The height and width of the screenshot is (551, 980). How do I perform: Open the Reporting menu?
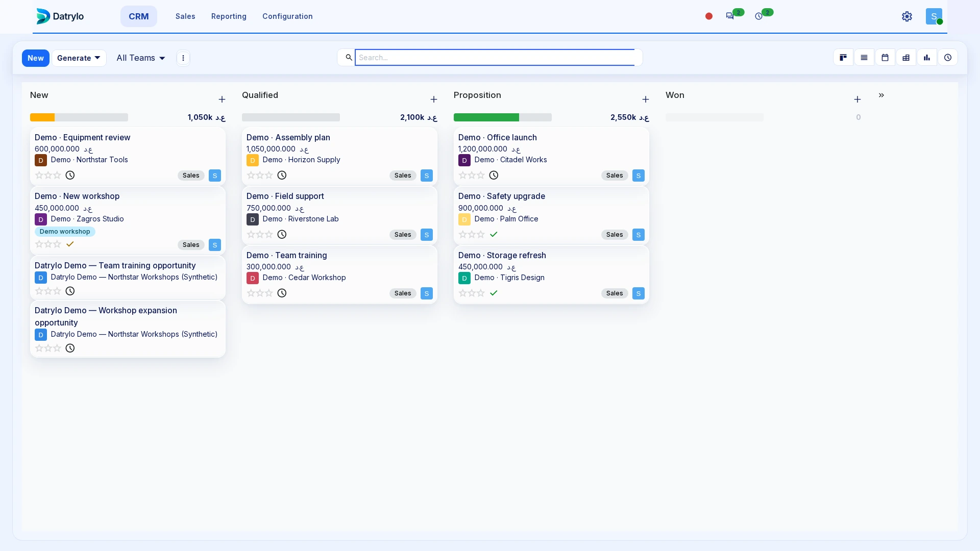229,16
